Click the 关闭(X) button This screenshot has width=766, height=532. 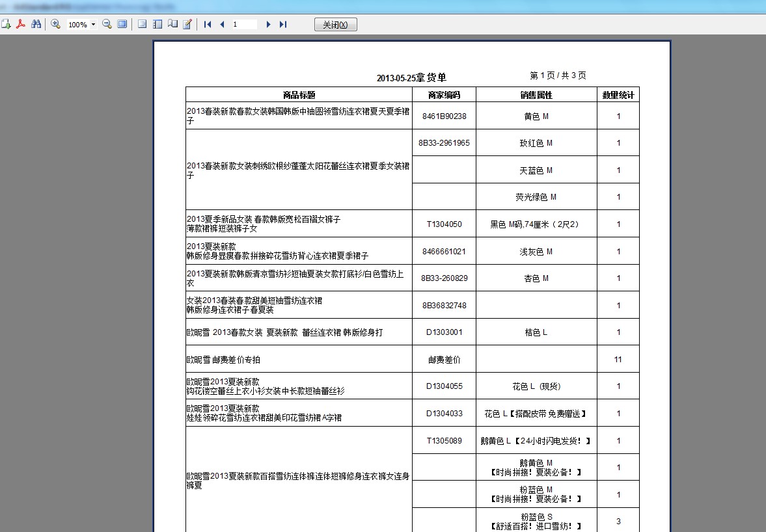[x=336, y=25]
